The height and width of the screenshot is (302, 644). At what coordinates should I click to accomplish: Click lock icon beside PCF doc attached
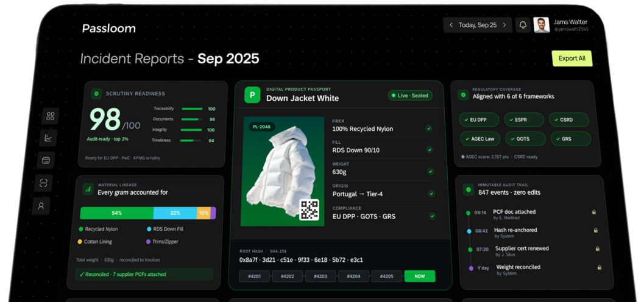pos(594,212)
